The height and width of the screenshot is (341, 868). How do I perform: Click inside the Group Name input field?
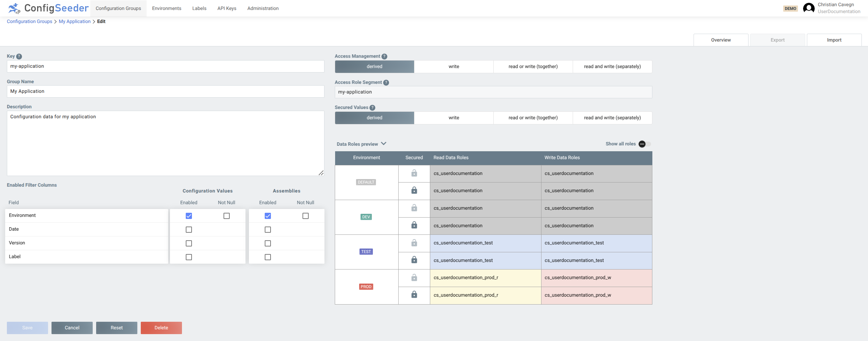165,91
